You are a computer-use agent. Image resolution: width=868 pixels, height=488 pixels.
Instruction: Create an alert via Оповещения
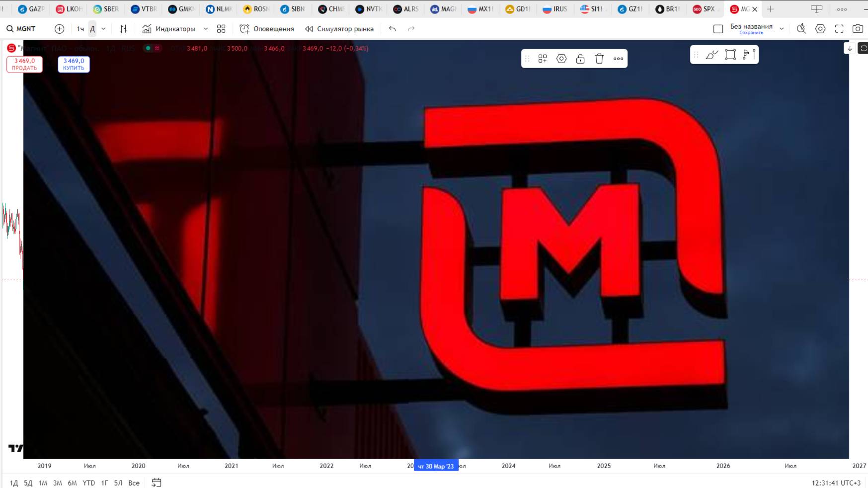[x=267, y=29]
